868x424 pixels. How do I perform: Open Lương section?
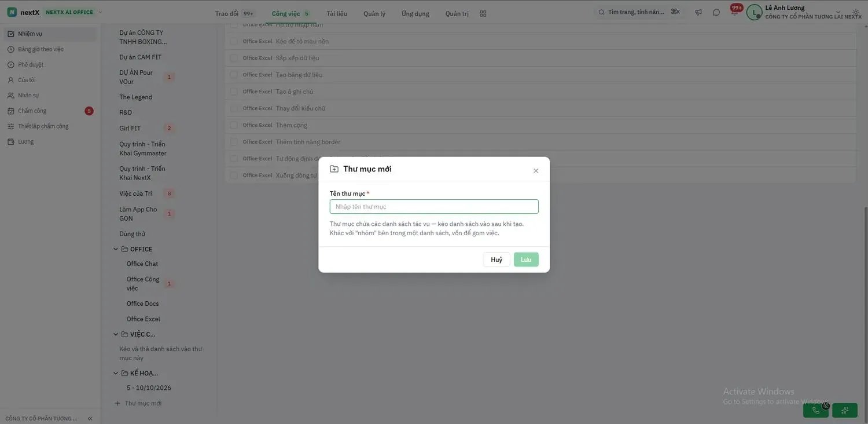coord(50,141)
